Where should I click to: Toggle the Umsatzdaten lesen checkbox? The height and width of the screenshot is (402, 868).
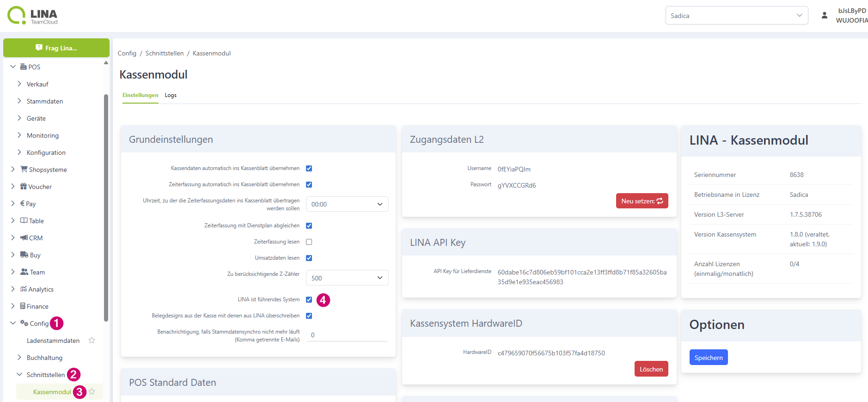(309, 258)
